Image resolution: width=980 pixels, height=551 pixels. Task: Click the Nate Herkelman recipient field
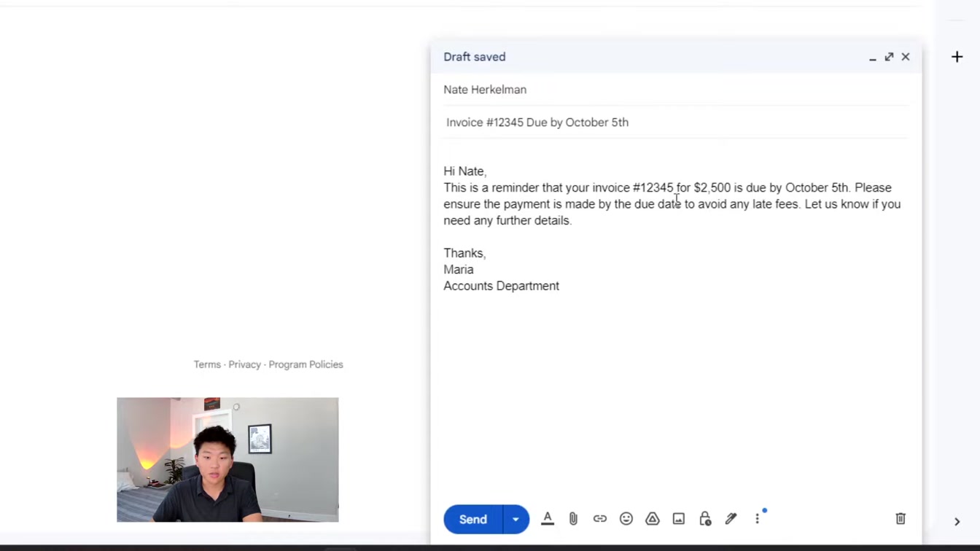(x=676, y=90)
